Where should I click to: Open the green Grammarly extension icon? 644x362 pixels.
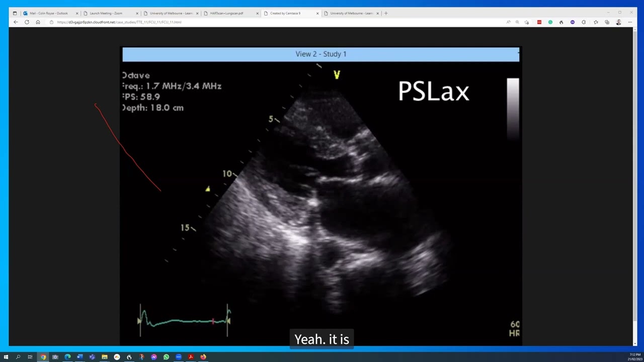(x=550, y=22)
